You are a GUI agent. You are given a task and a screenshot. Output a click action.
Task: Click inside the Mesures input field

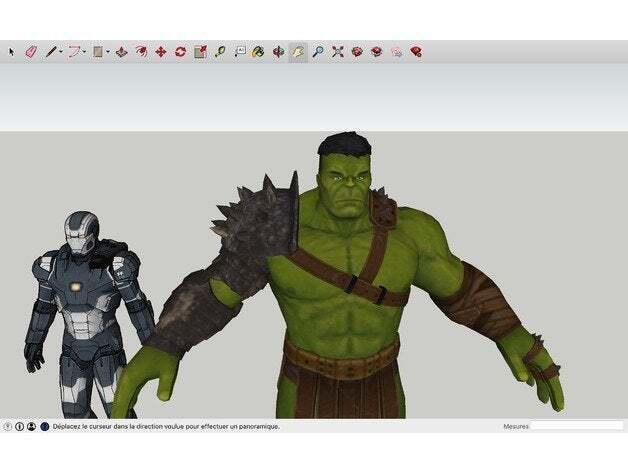click(x=577, y=426)
